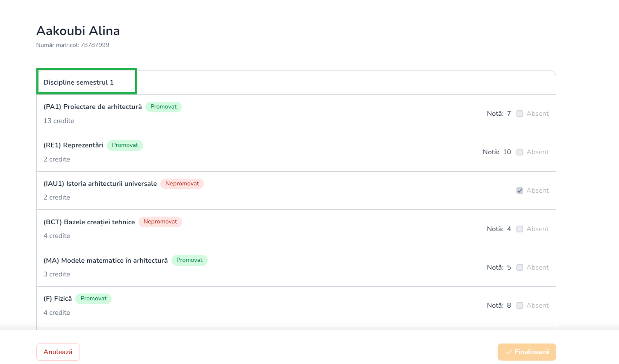Click Promovat badge next to Proiectare de arhitectură
619x364 pixels.
pos(163,107)
